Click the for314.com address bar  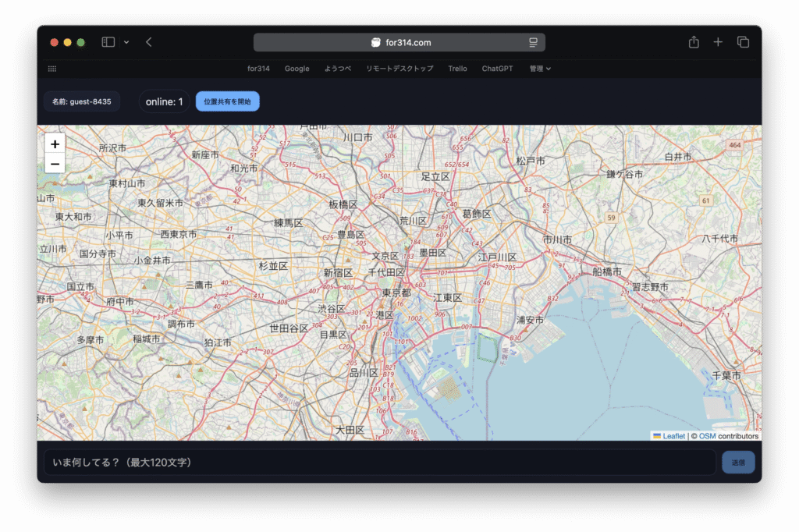point(399,42)
